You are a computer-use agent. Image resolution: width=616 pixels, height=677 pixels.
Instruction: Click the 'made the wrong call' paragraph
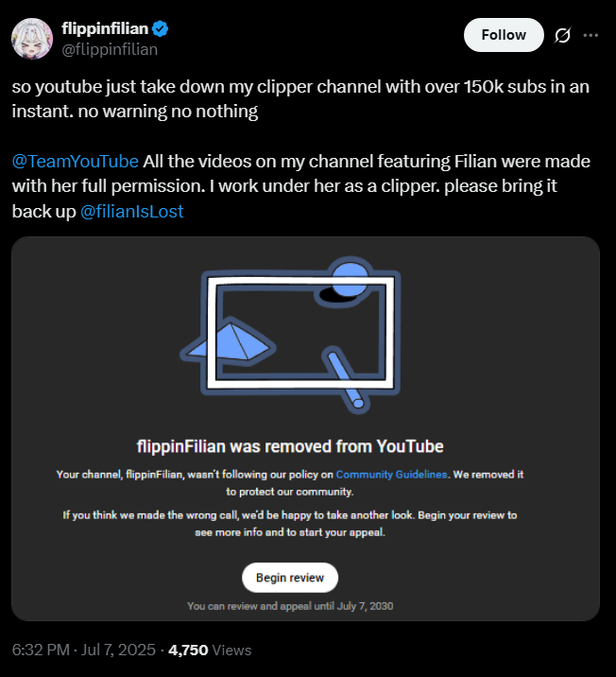pyautogui.click(x=289, y=523)
